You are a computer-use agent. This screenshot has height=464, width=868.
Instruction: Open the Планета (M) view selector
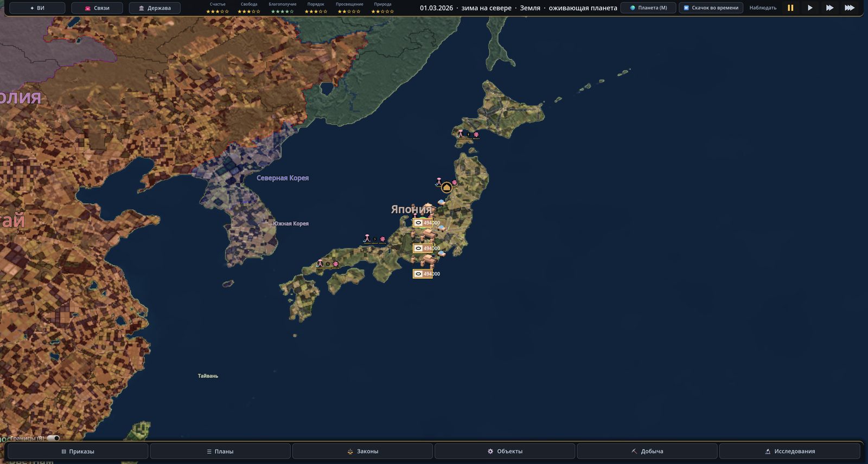pos(648,8)
